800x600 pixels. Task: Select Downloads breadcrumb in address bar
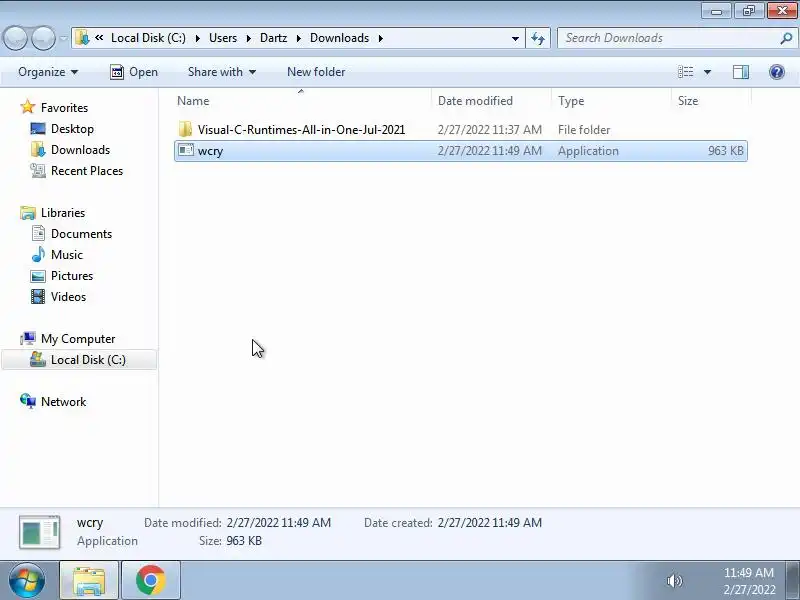pos(339,38)
